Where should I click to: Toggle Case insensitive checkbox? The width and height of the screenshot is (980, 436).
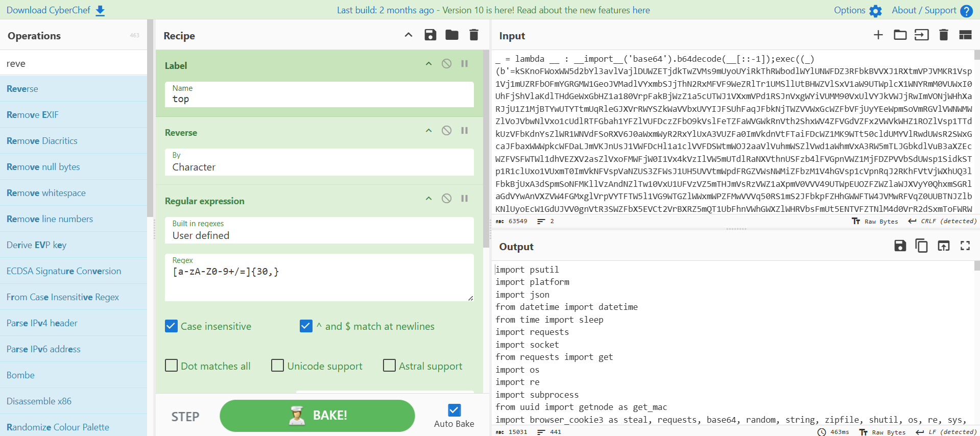tap(172, 326)
